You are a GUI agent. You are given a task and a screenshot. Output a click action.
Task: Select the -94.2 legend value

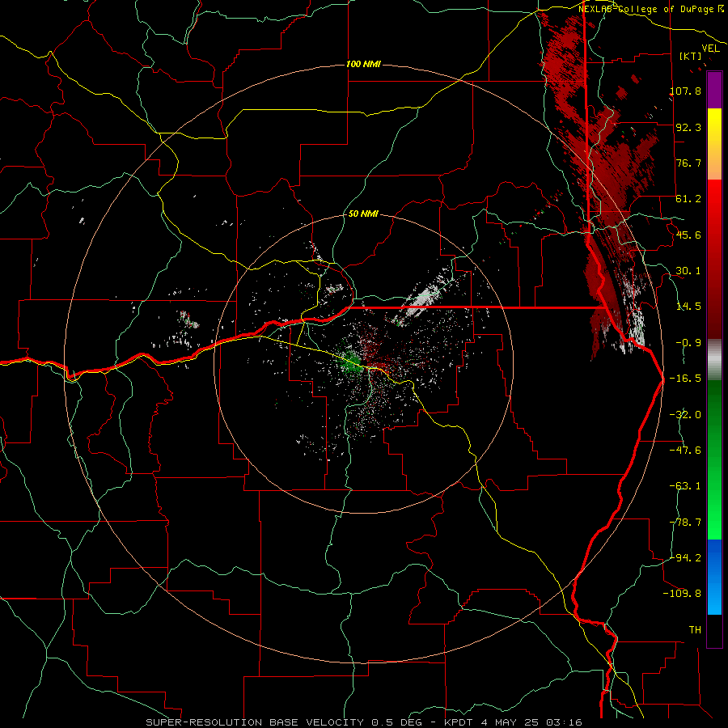[x=685, y=557]
